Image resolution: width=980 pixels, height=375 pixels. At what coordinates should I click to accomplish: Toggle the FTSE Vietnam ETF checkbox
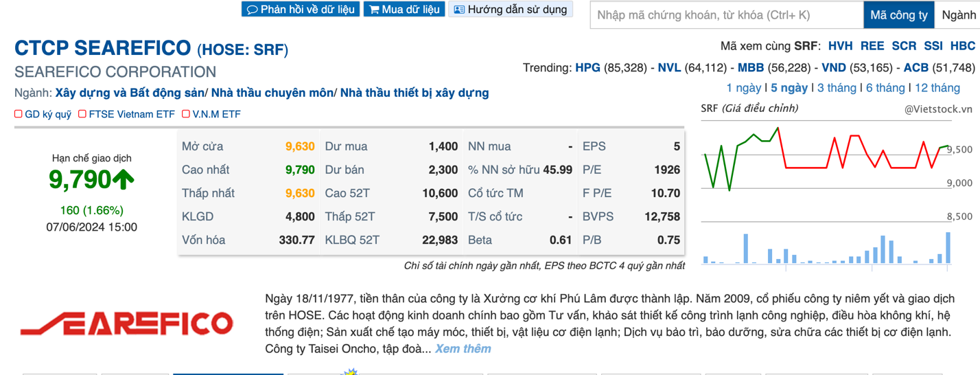click(82, 114)
